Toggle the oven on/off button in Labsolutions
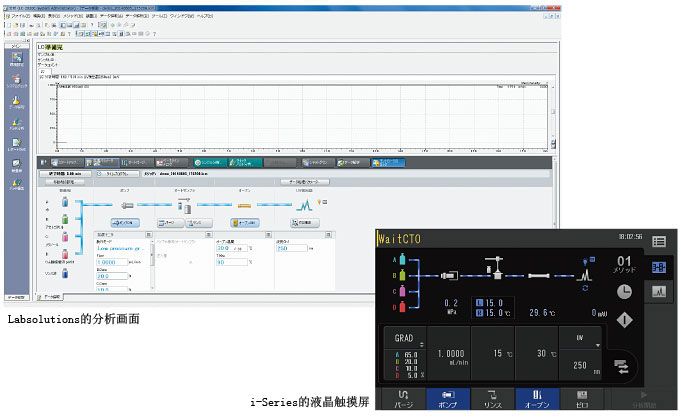This screenshot has height=417, width=681. point(242,221)
